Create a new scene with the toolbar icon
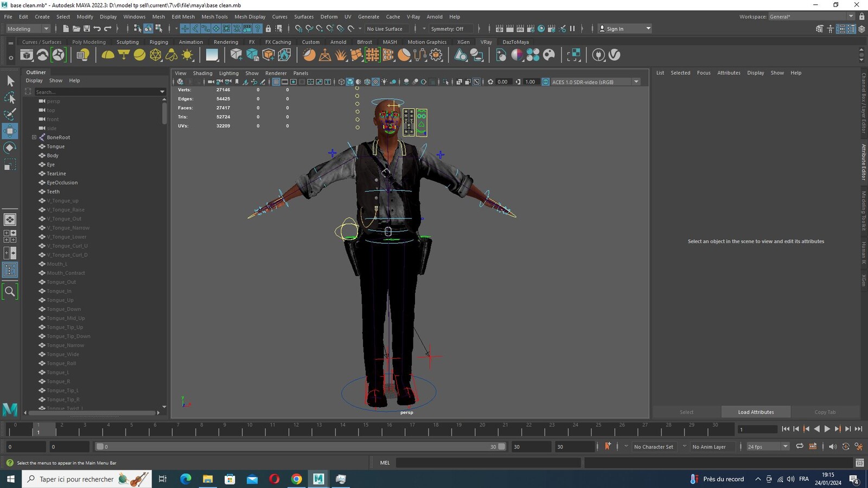The width and height of the screenshot is (868, 488). (66, 29)
